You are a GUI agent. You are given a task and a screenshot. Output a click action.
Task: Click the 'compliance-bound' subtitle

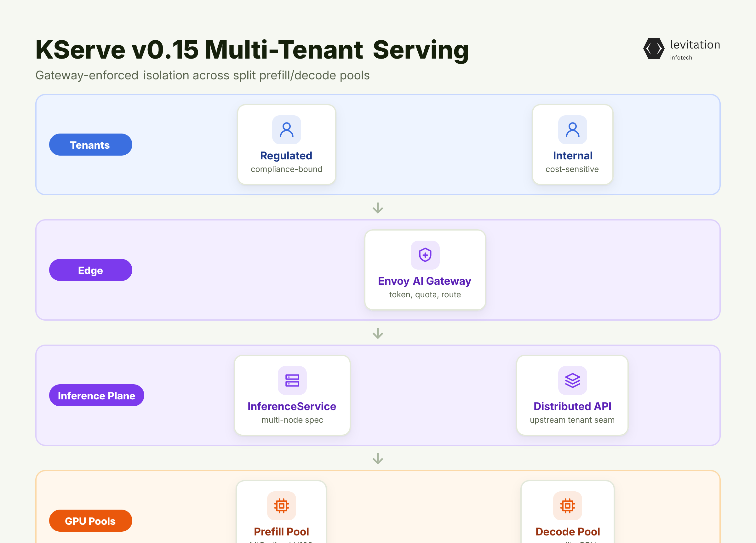click(x=286, y=169)
